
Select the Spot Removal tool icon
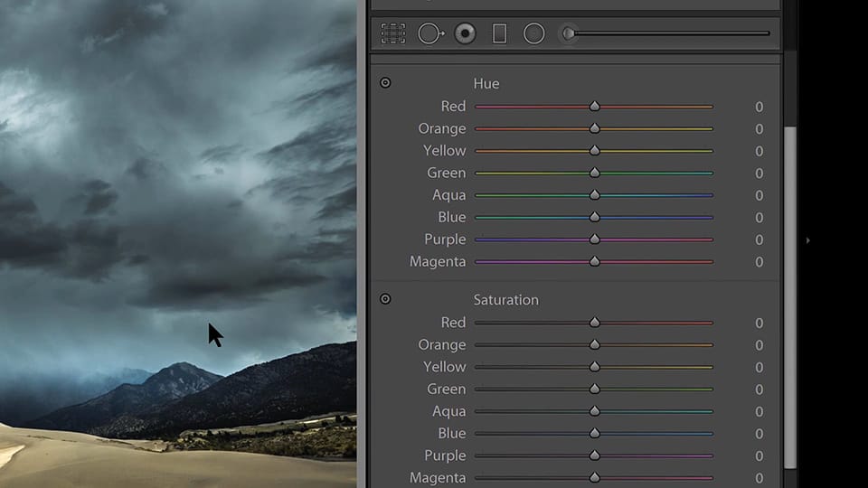point(430,33)
